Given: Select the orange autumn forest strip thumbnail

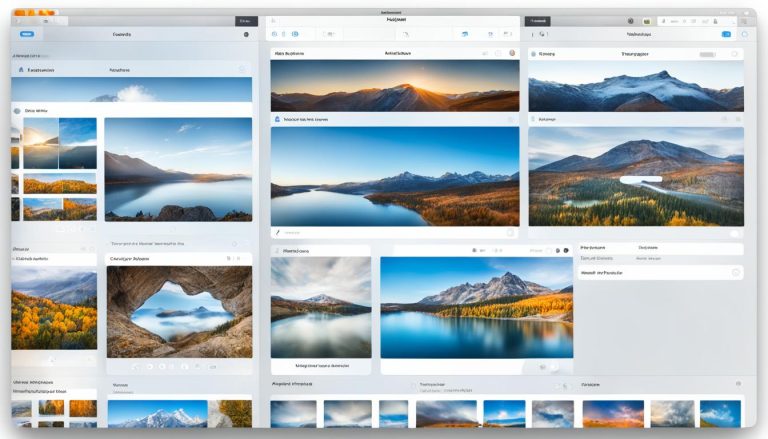Looking at the screenshot, I should 60,183.
